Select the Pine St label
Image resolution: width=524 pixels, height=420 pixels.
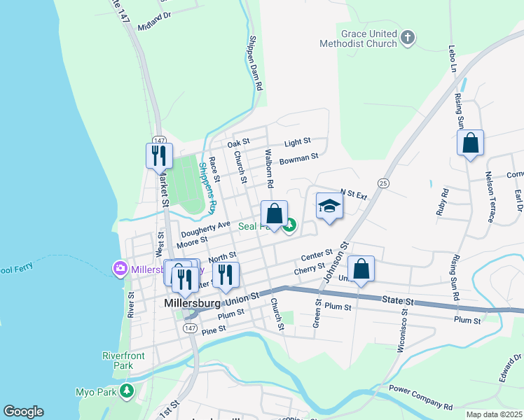point(214,330)
